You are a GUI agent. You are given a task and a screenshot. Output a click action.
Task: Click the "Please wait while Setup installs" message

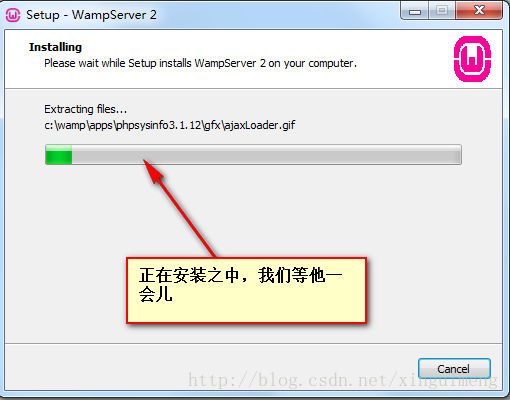click(118, 63)
